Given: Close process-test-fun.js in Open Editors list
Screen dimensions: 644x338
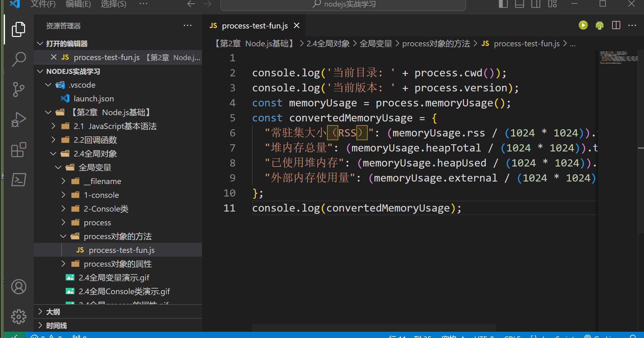Looking at the screenshot, I should [x=54, y=57].
